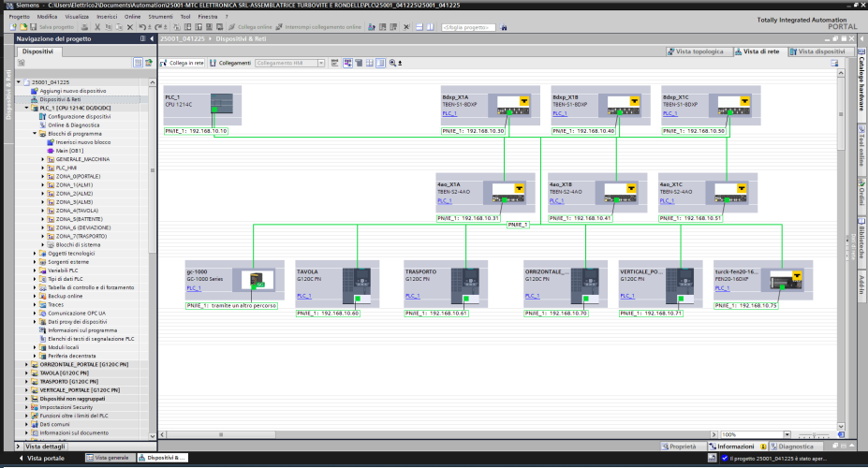Collapse Blocchi di programma folder
This screenshot has width=868, height=468.
35,133
